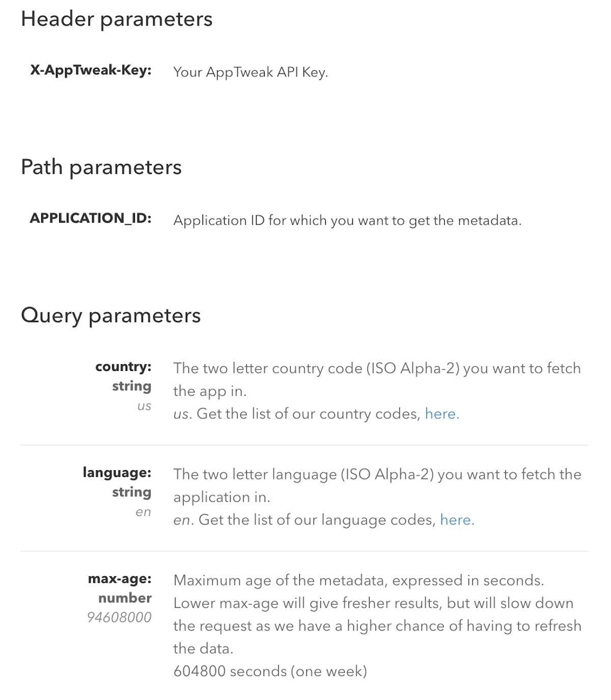This screenshot has height=700, width=611.
Task: Click the default value 'us' below country type
Action: pos(144,406)
